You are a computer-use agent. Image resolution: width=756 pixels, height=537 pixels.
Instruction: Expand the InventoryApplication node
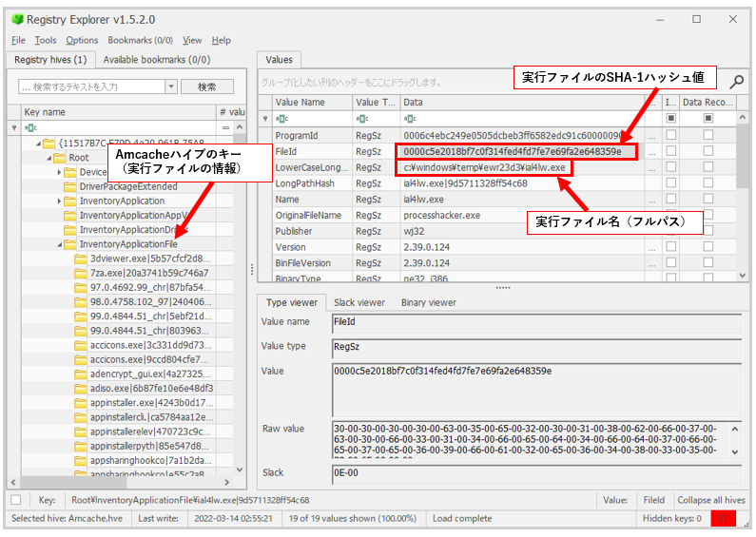click(x=59, y=201)
